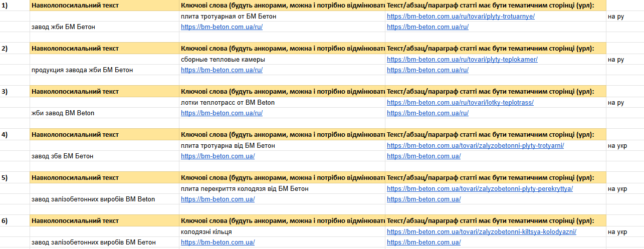Click the 'колодязні кільця' keyword cell

click(282, 232)
